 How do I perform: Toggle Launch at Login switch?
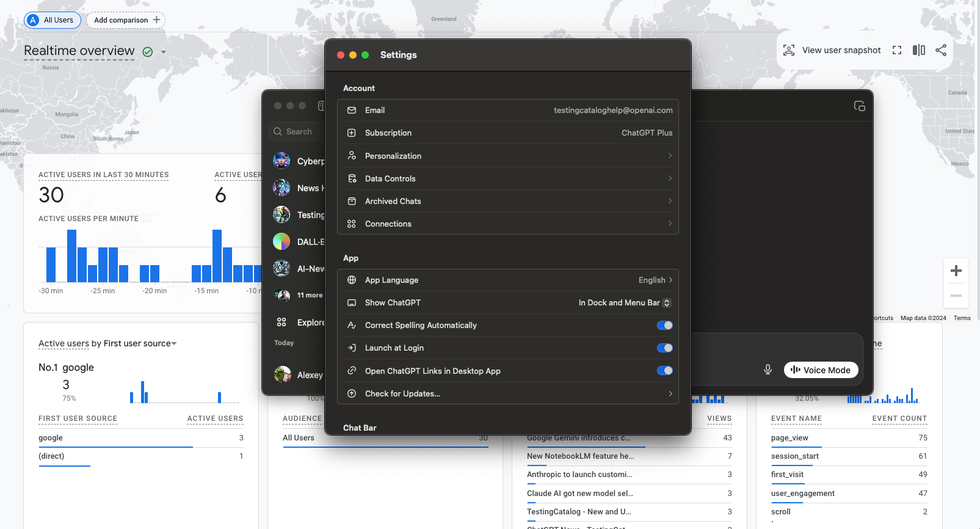(x=664, y=348)
